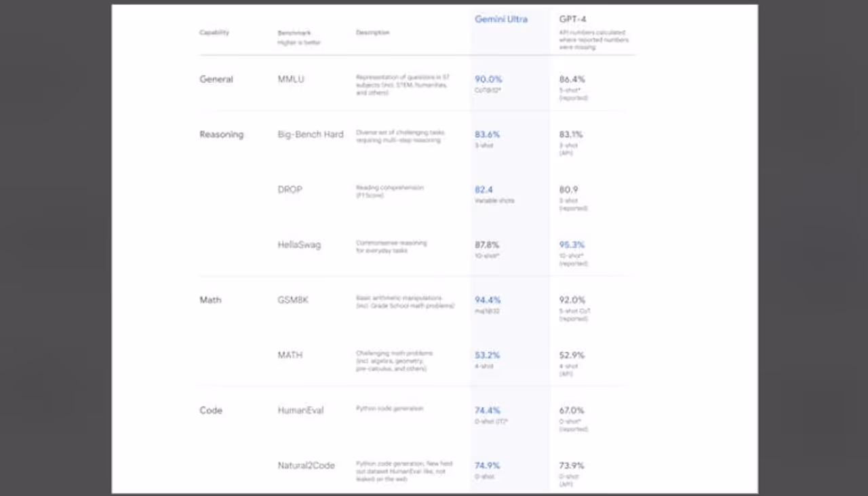Click GPT-4's 67.0% HumanEval score

[572, 411]
